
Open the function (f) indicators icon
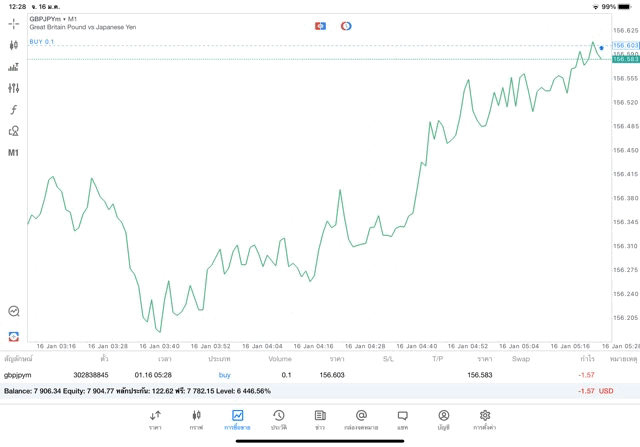pos(13,109)
